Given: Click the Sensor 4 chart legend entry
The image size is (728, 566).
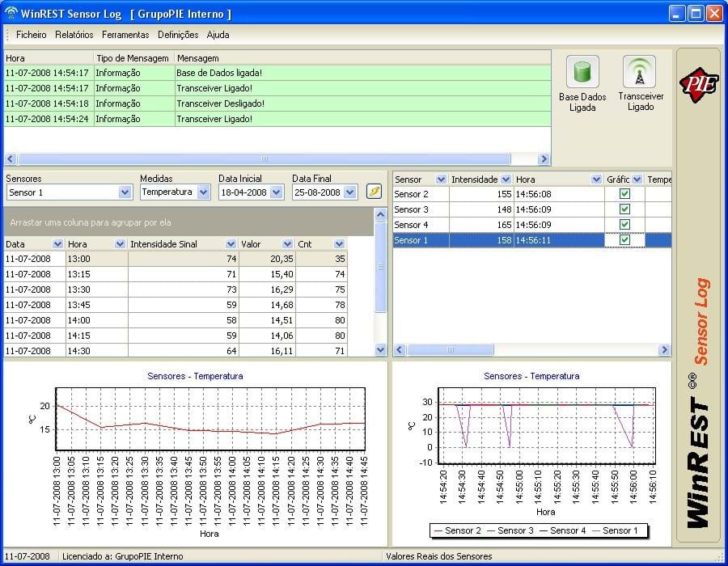Looking at the screenshot, I should pos(563,530).
